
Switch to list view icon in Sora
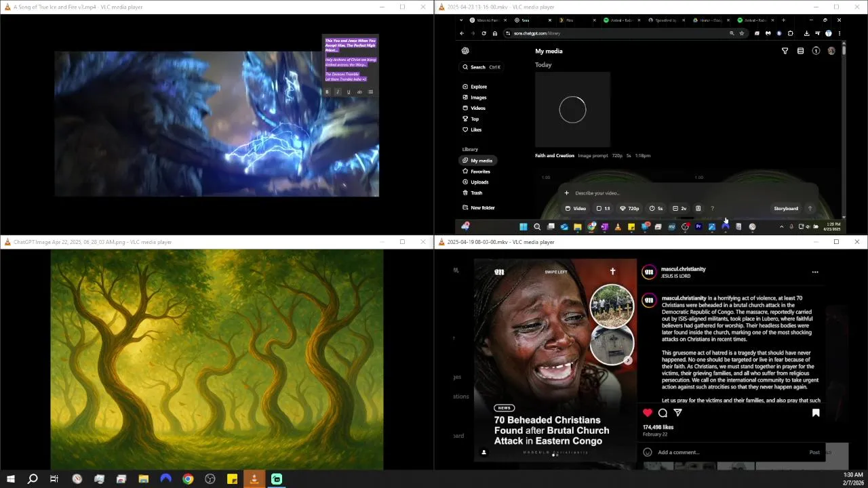pos(800,51)
